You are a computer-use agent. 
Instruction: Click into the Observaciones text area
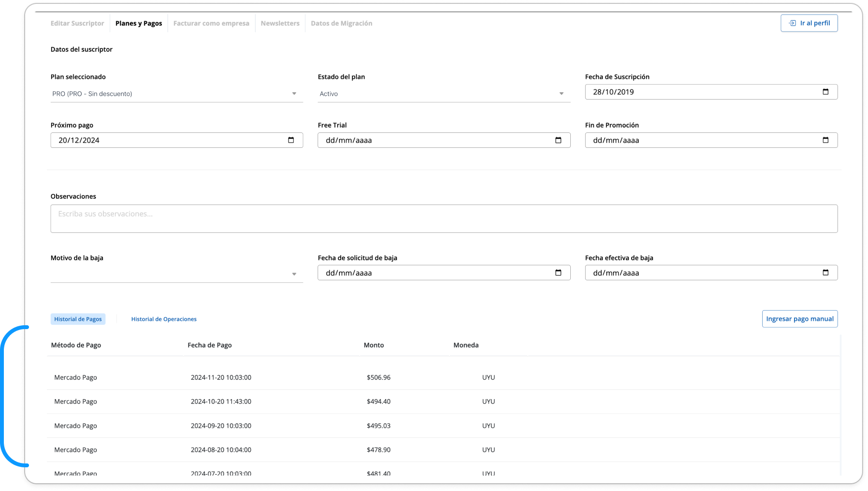444,219
